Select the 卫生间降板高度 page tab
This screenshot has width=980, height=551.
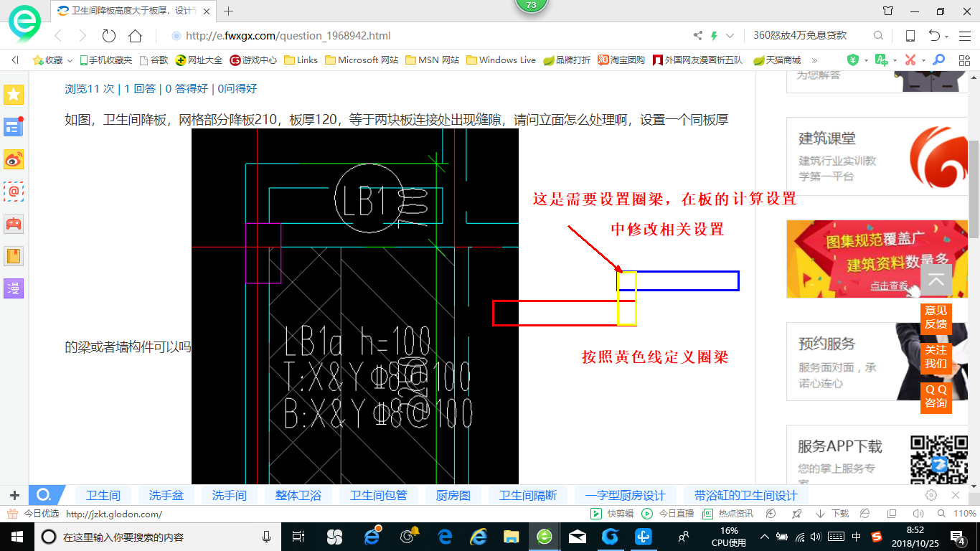[x=133, y=11]
